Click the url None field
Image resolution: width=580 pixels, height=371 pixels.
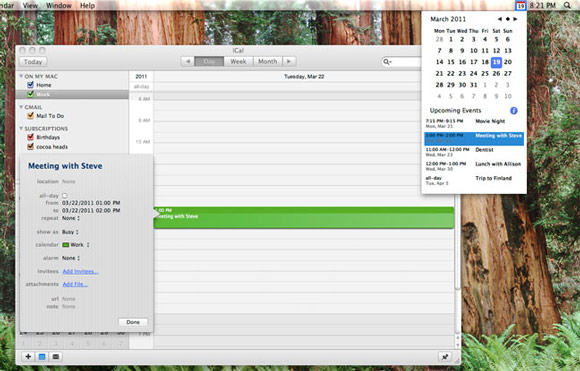68,299
